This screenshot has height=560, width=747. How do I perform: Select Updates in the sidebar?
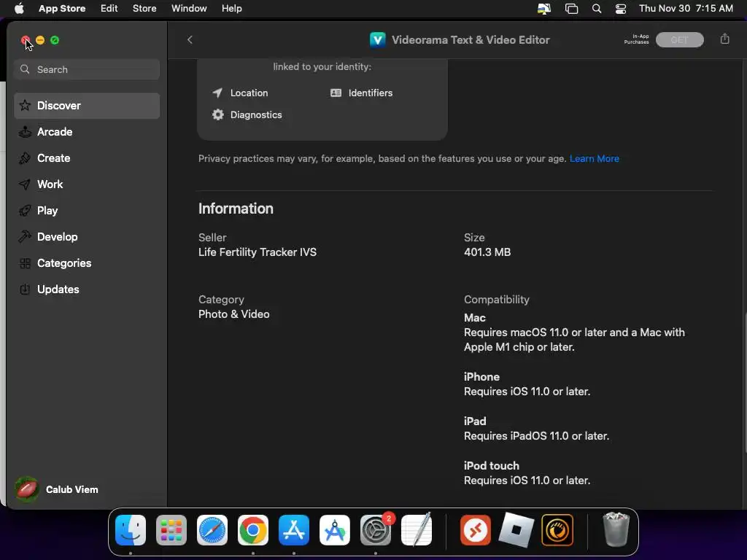pyautogui.click(x=87, y=289)
